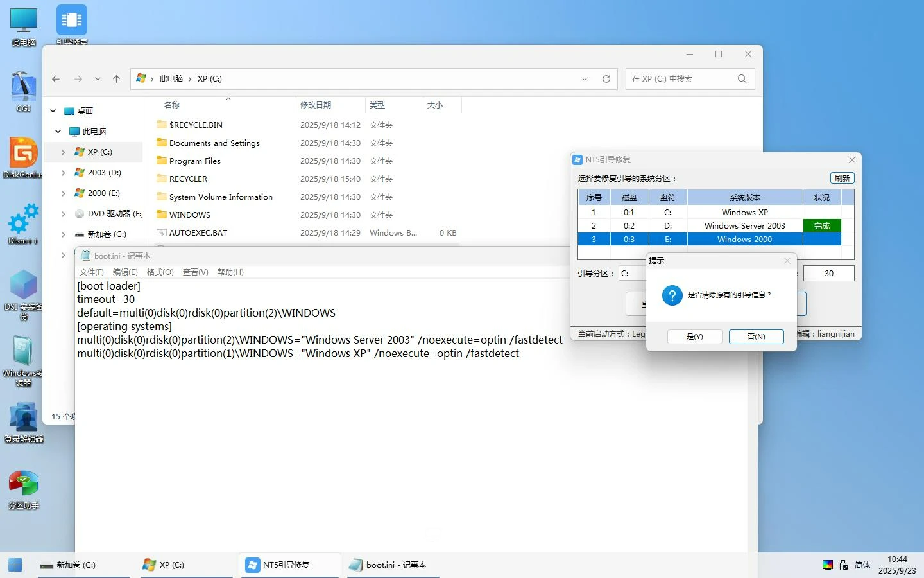This screenshot has width=924, height=578.
Task: Open the 格式(O) menu in Notepad
Action: point(160,272)
